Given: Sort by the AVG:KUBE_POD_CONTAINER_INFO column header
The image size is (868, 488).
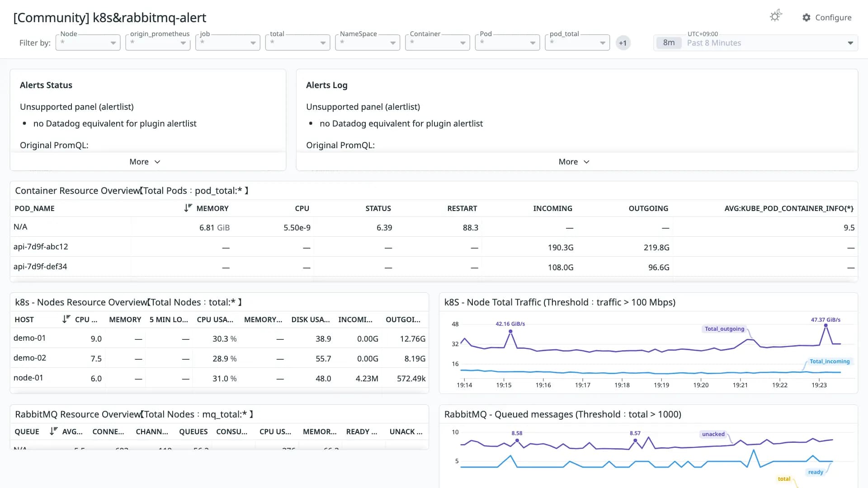Looking at the screenshot, I should click(x=789, y=208).
